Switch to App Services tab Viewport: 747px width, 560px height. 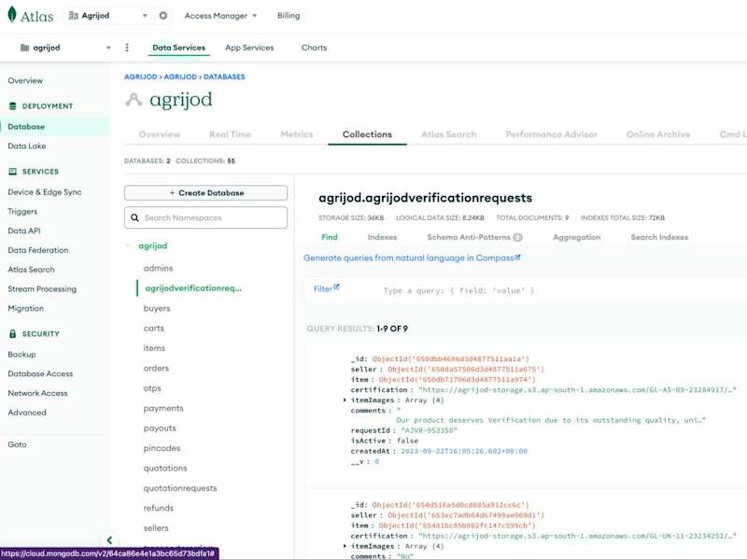(249, 48)
